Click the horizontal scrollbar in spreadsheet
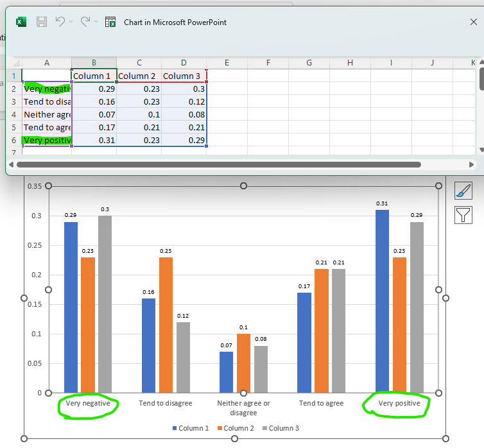 pyautogui.click(x=218, y=164)
